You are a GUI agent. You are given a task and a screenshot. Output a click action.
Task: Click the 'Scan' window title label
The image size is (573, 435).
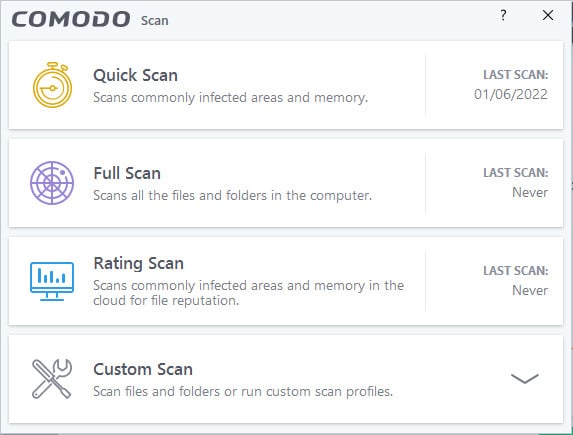[155, 20]
